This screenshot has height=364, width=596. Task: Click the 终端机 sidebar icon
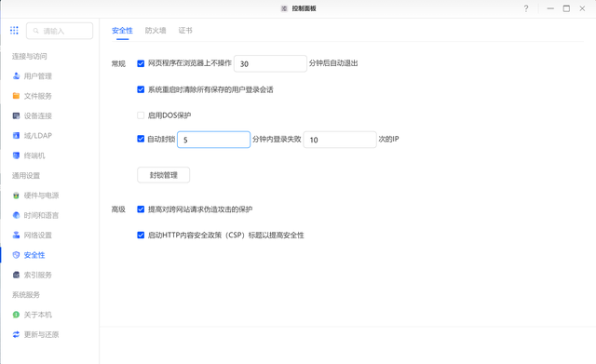coord(16,155)
